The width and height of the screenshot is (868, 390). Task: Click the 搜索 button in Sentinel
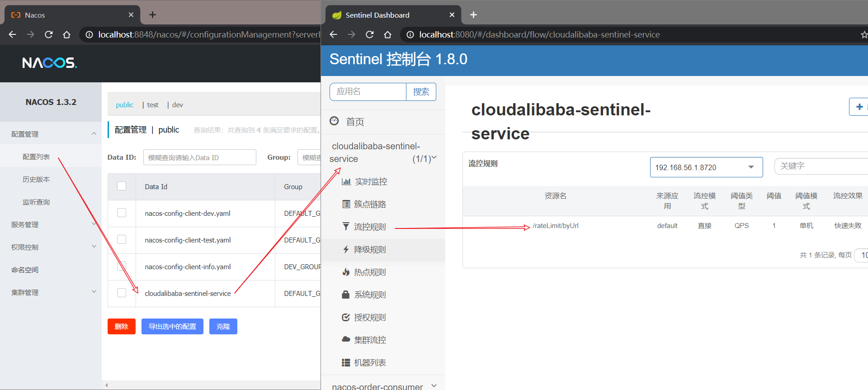click(x=421, y=92)
